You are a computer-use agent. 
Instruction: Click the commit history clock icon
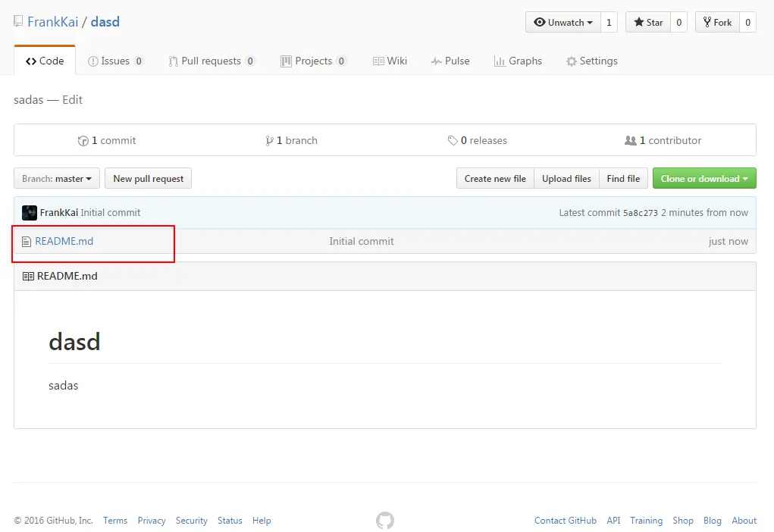click(x=83, y=141)
